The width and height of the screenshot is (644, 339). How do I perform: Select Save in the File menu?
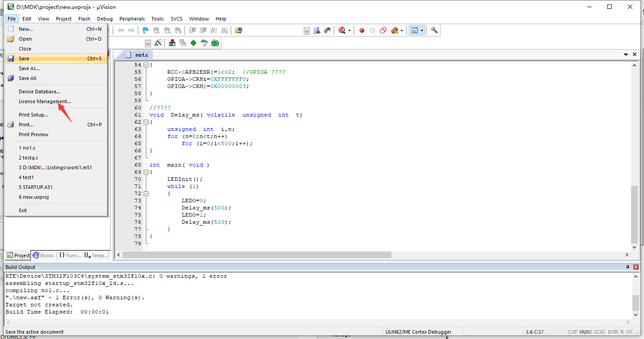point(56,59)
